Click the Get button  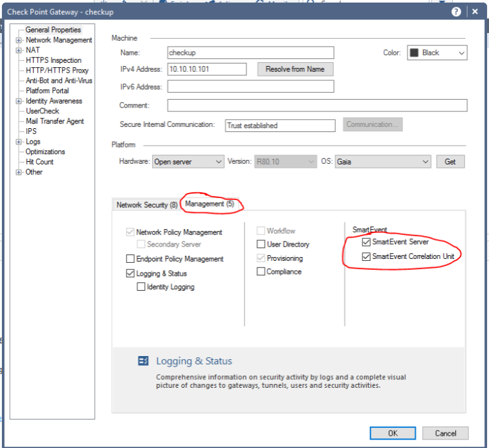click(450, 162)
